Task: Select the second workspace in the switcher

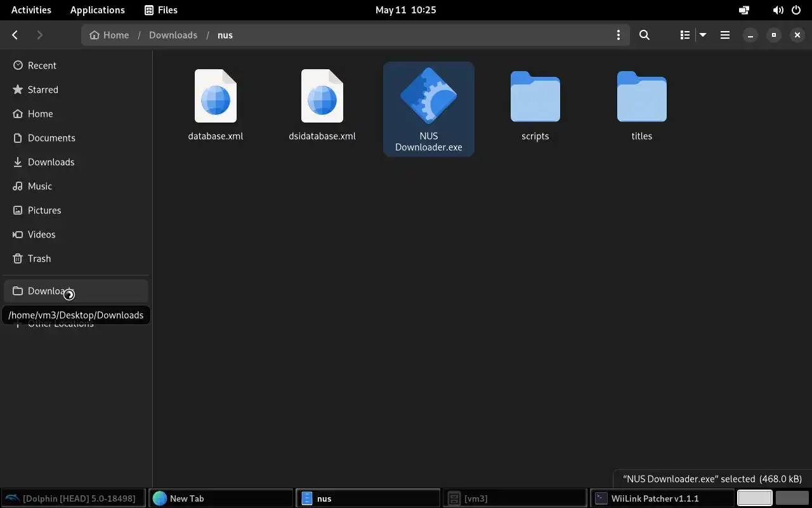Action: pyautogui.click(x=792, y=498)
